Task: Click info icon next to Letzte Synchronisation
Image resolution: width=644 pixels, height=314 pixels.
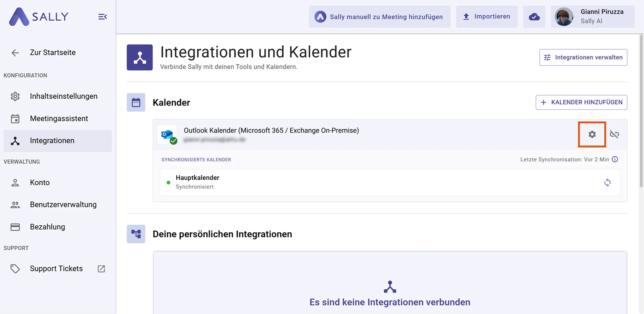Action: point(615,159)
